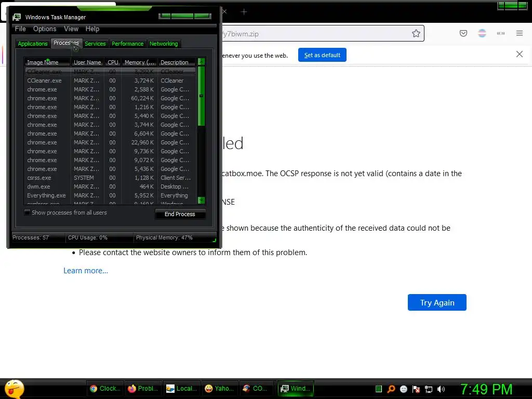The width and height of the screenshot is (532, 399).
Task: Open the volume speaker tray icon
Action: tap(441, 389)
